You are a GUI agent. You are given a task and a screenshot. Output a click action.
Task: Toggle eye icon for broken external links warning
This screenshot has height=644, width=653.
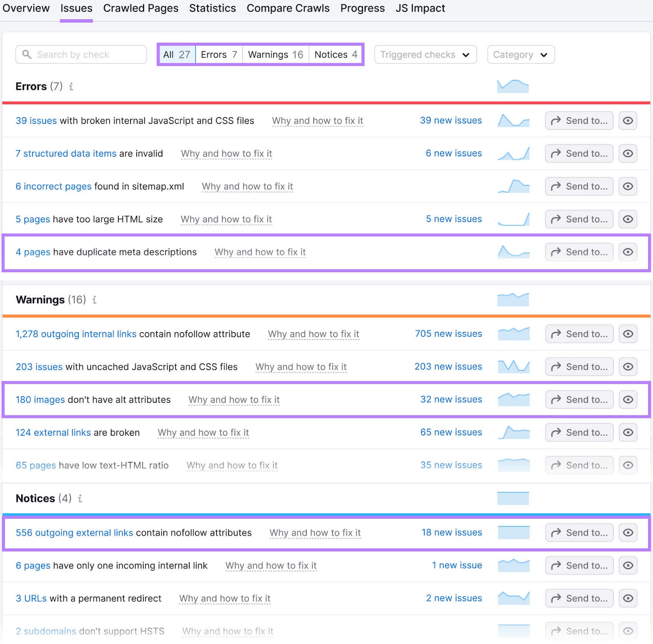pyautogui.click(x=628, y=432)
